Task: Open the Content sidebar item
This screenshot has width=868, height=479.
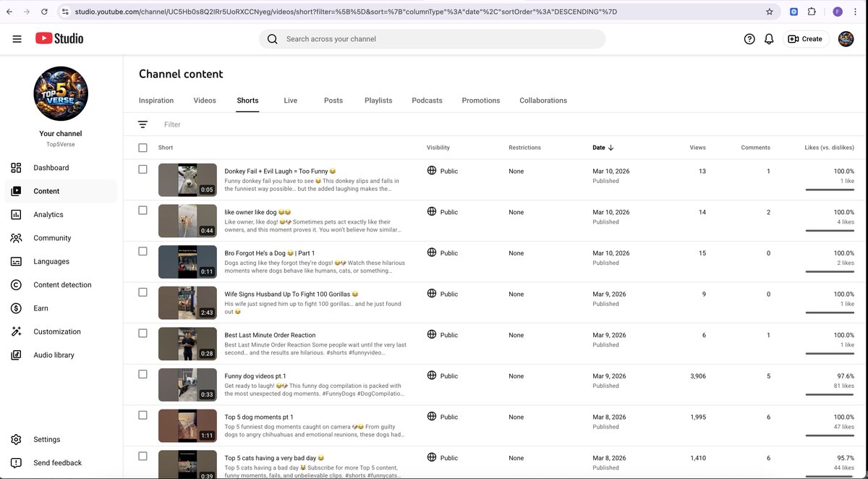Action: pyautogui.click(x=60, y=191)
